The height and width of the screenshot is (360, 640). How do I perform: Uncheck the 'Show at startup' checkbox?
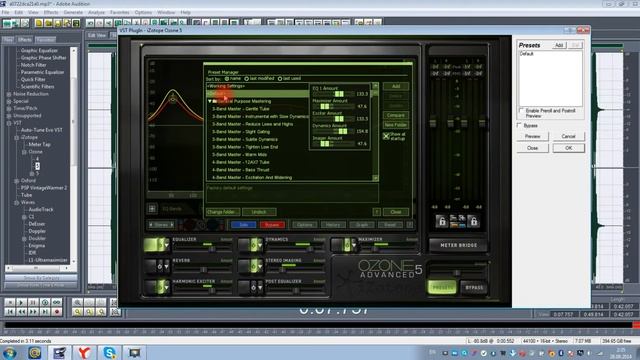386,136
